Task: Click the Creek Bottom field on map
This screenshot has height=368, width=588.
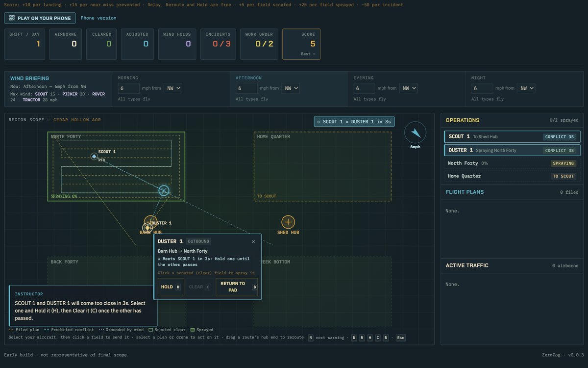Action: 322,291
